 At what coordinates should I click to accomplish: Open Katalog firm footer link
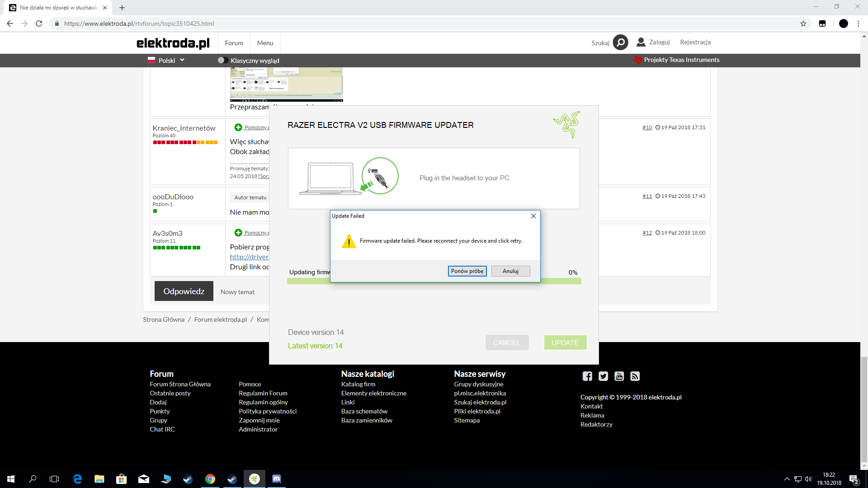[x=358, y=384]
